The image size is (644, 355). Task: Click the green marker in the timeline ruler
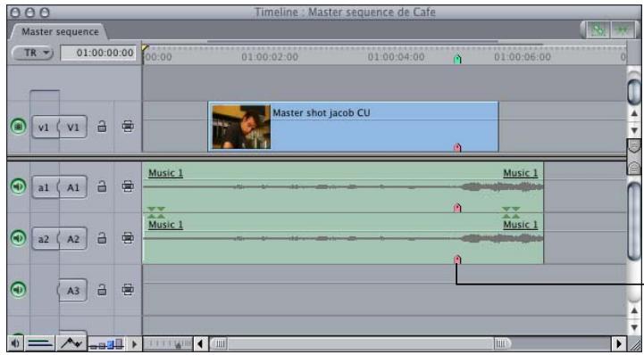(457, 60)
